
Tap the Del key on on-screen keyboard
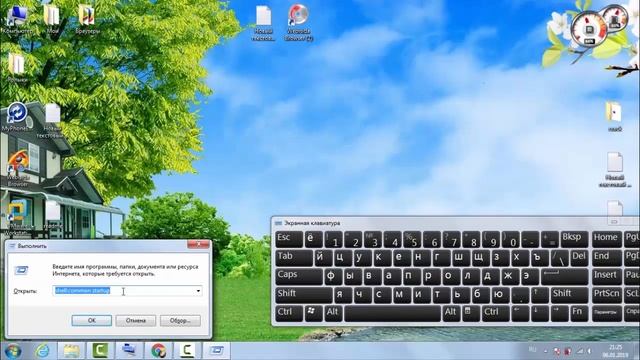pyautogui.click(x=579, y=258)
